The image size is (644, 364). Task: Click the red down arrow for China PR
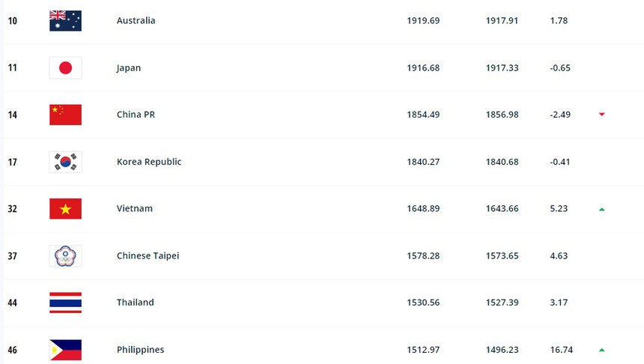[601, 115]
